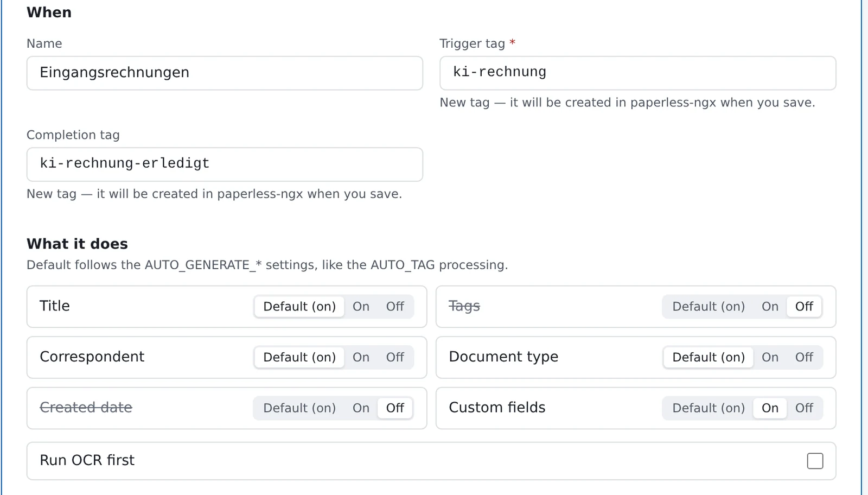The height and width of the screenshot is (495, 868).
Task: Click the struck-through 'Created date' label
Action: click(x=86, y=407)
